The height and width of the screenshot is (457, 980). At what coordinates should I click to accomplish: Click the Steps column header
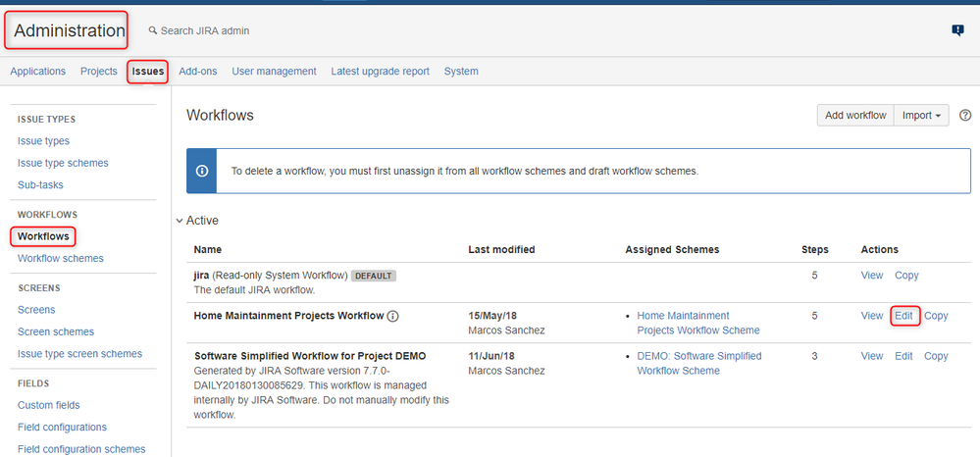815,249
